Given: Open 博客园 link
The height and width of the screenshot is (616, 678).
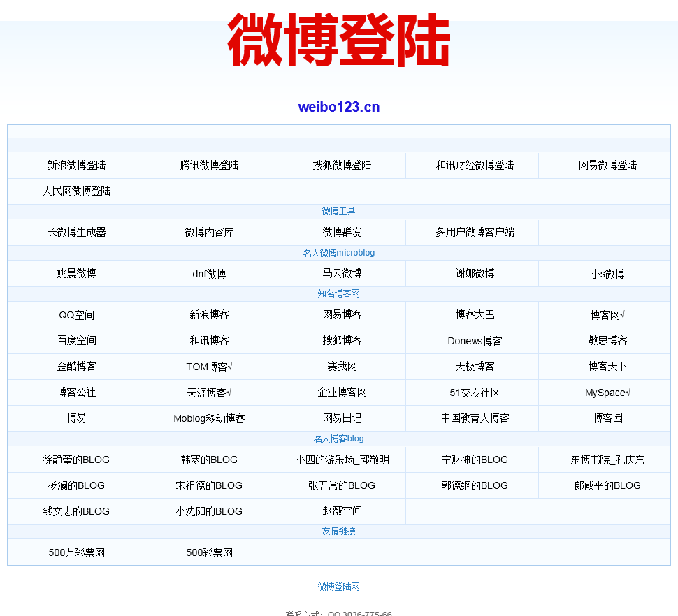Looking at the screenshot, I should coord(607,418).
